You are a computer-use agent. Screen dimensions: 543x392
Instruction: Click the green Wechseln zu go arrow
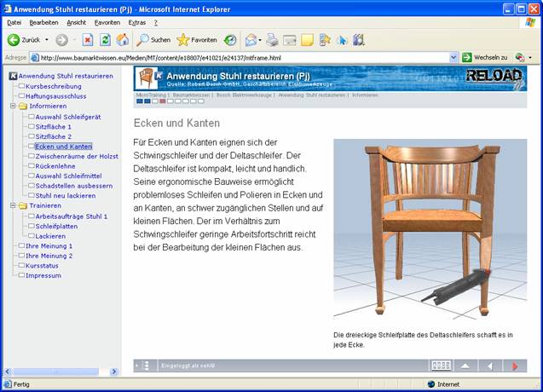[x=467, y=57]
